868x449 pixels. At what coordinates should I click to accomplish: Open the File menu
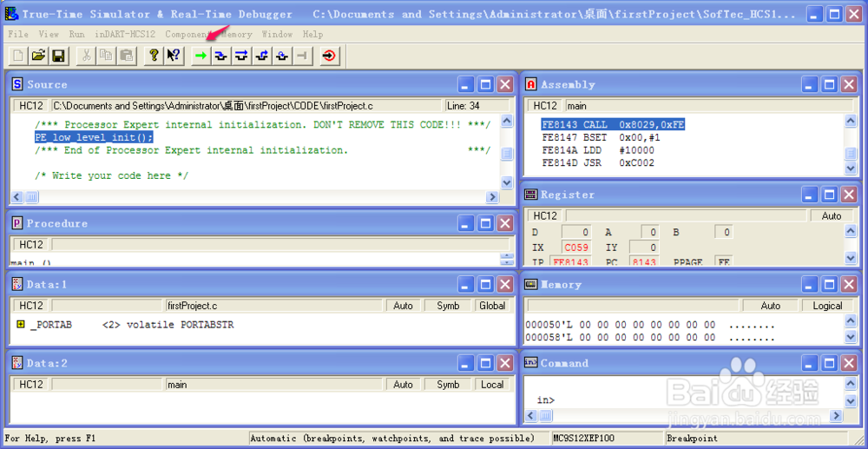[18, 35]
